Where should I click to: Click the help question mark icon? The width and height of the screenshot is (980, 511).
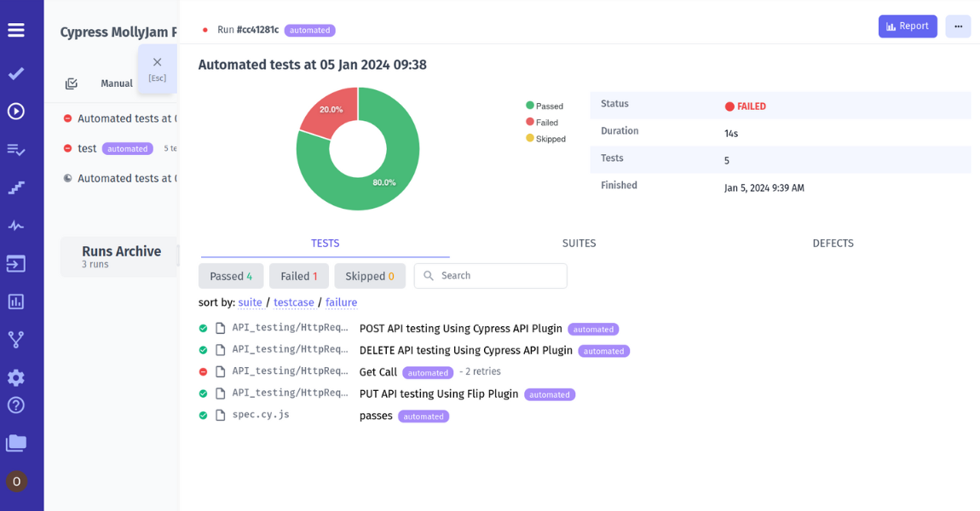[15, 405]
